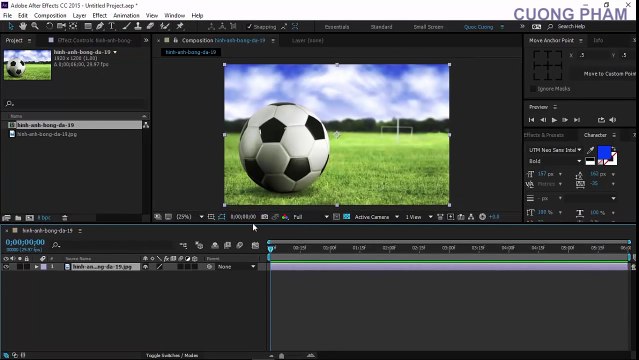This screenshot has width=639, height=360.
Task: Create a new folder in Project panel
Action: [18, 218]
